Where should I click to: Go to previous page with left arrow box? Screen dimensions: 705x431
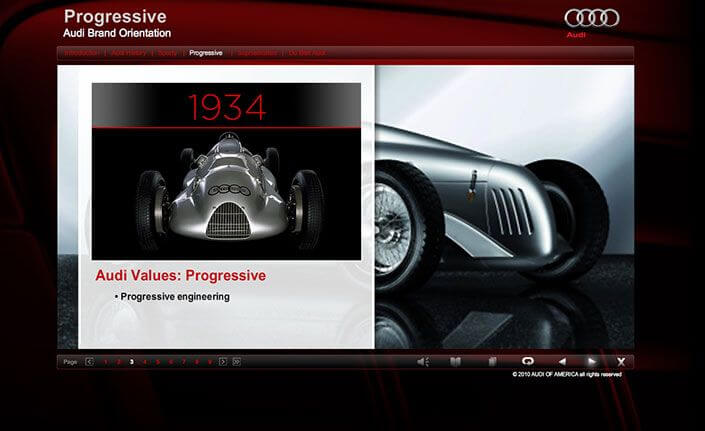click(89, 362)
